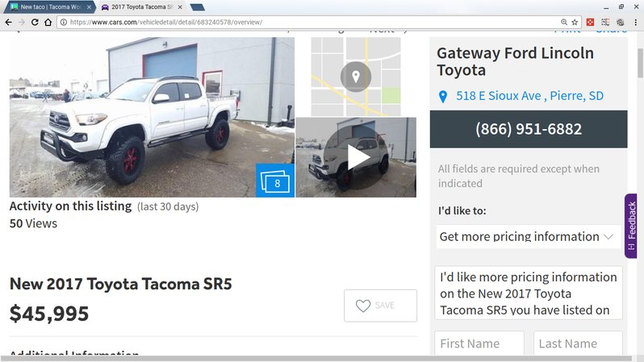Switch to the 'New taco | Tacoma World' tab
The height and width of the screenshot is (362, 644).
(x=48, y=7)
